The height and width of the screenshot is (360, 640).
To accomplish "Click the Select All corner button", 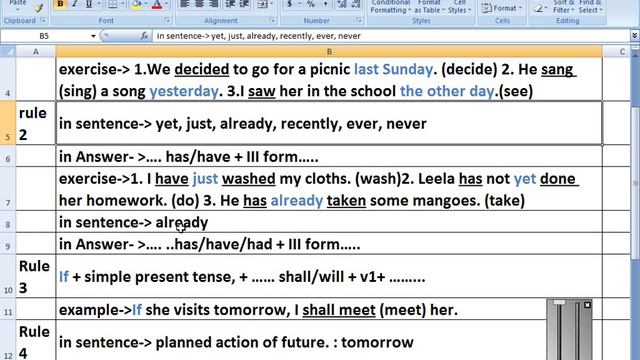I will pyautogui.click(x=8, y=51).
